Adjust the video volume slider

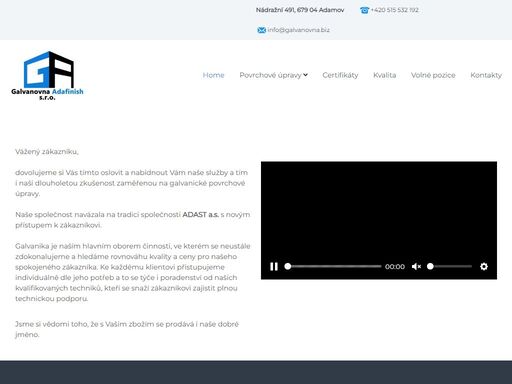(x=449, y=266)
